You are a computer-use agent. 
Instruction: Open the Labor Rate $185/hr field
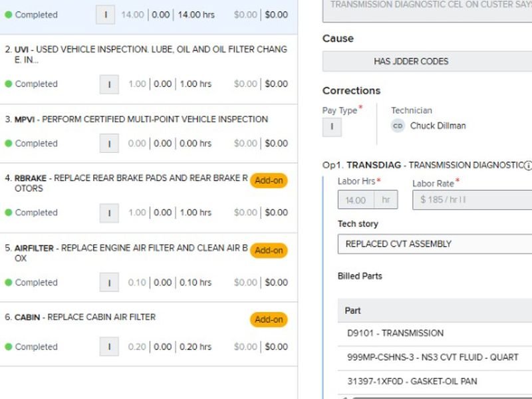click(472, 200)
